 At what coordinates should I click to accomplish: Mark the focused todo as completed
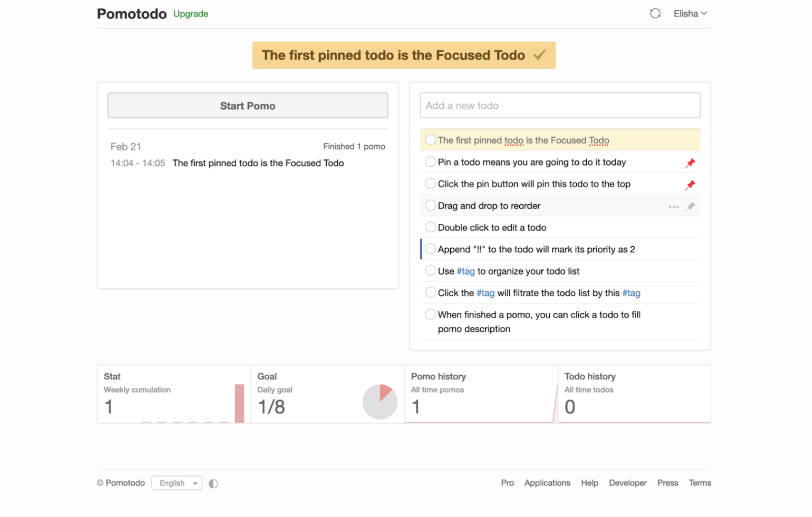(430, 140)
